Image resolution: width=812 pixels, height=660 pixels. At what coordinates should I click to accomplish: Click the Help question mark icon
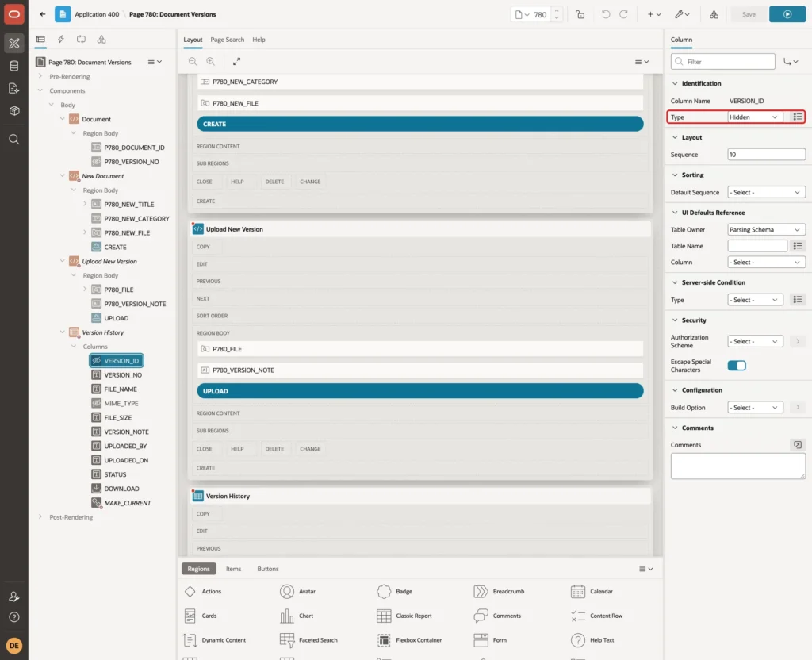coord(14,617)
